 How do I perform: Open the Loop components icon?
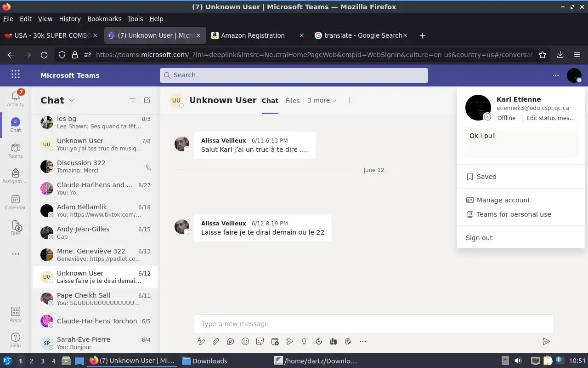[231, 341]
